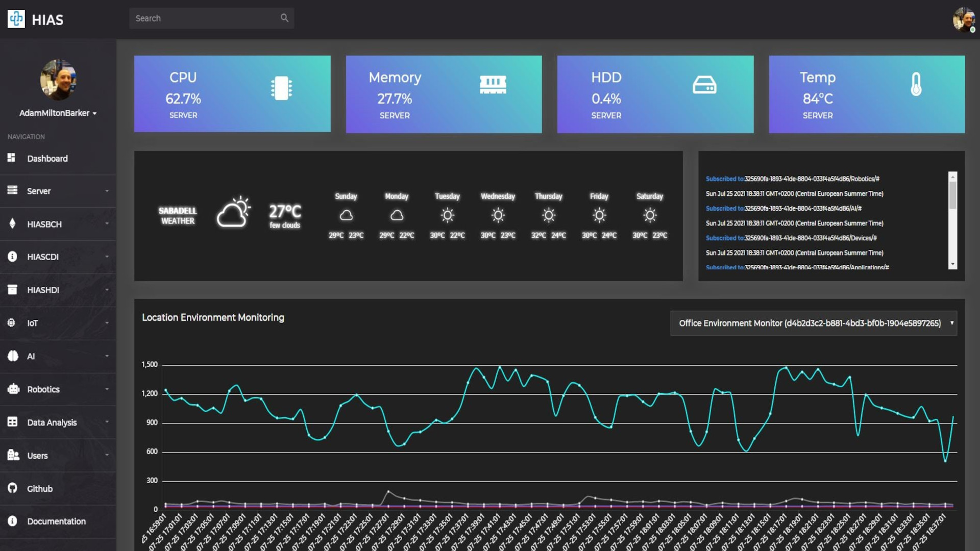Click the HDD drive icon
Screen dimensions: 980x551
pyautogui.click(x=704, y=85)
